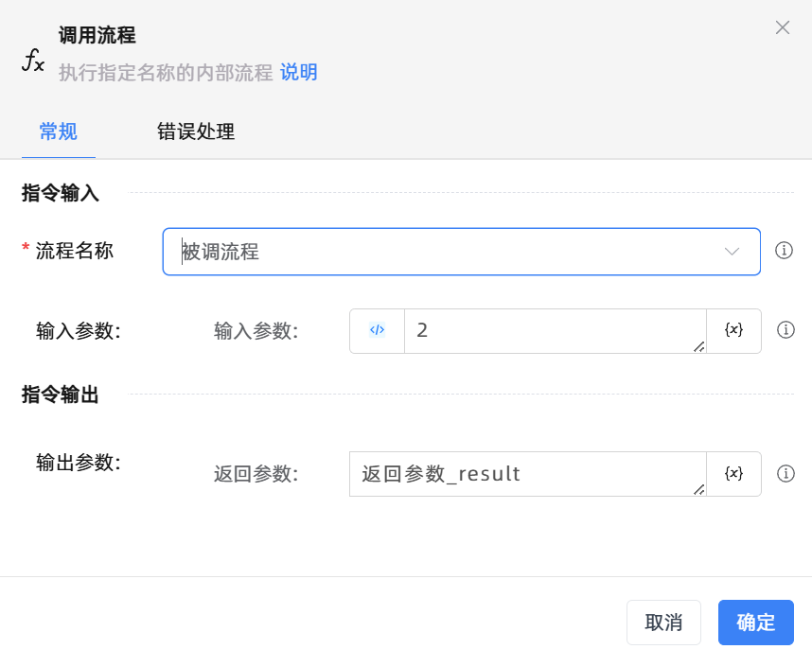The width and height of the screenshot is (812, 667).
Task: Open the 说明 help link
Action: [300, 72]
